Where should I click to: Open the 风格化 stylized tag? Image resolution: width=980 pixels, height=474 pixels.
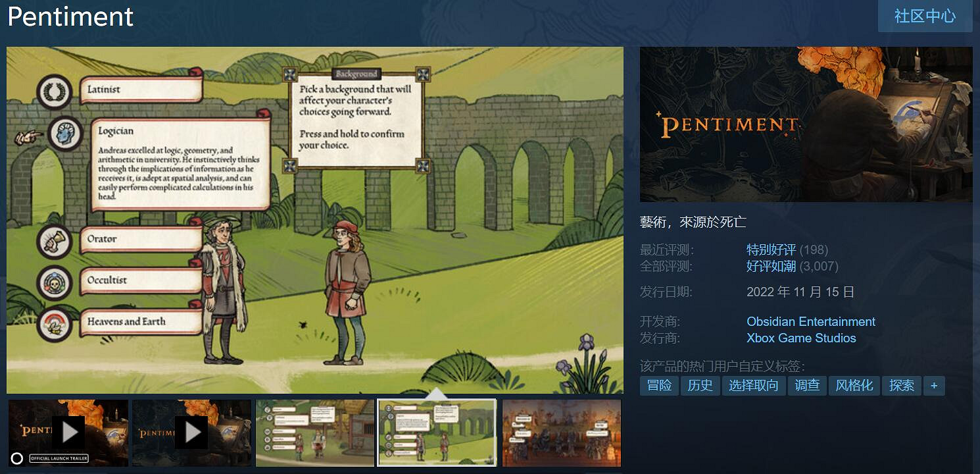click(x=854, y=386)
